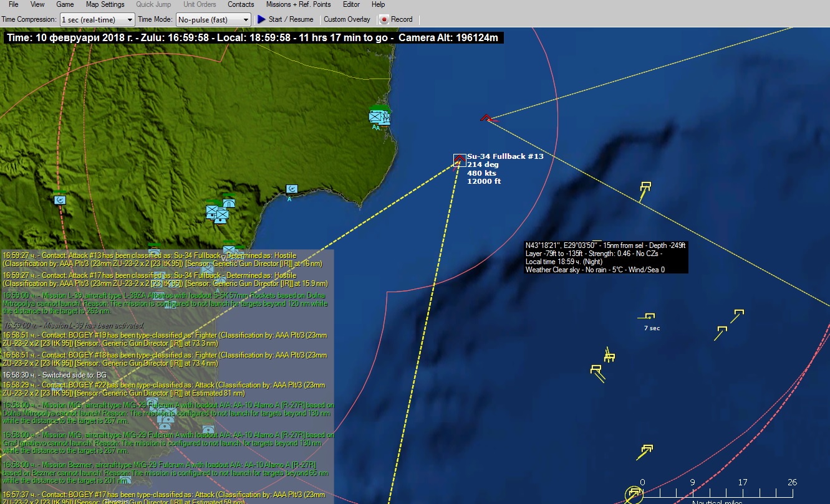
Task: Toggle the Record button
Action: 396,19
